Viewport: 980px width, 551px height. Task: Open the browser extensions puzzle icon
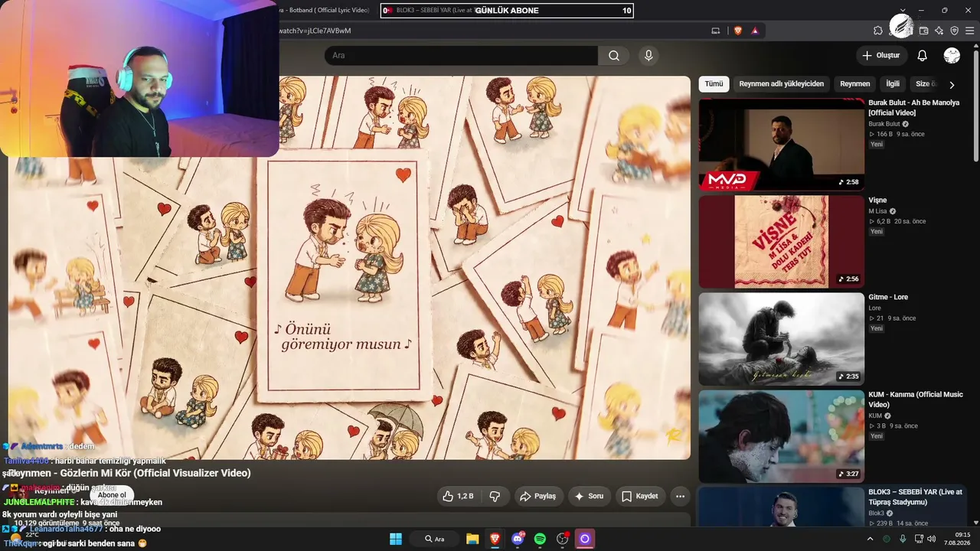[x=878, y=31]
